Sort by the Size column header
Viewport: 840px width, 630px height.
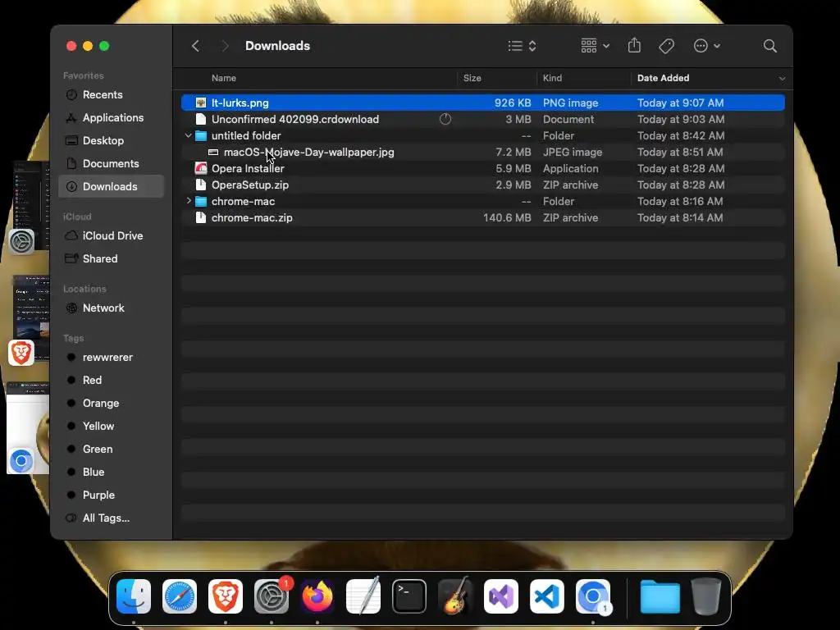(472, 78)
